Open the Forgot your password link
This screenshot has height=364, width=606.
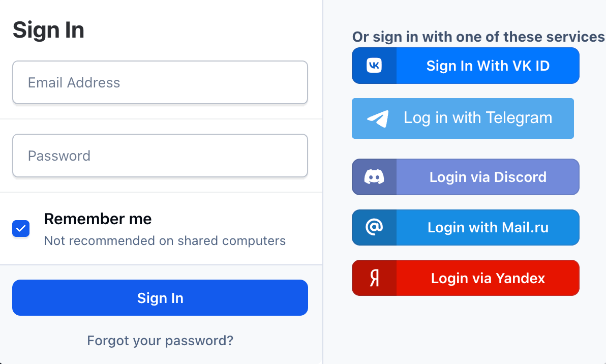point(160,341)
